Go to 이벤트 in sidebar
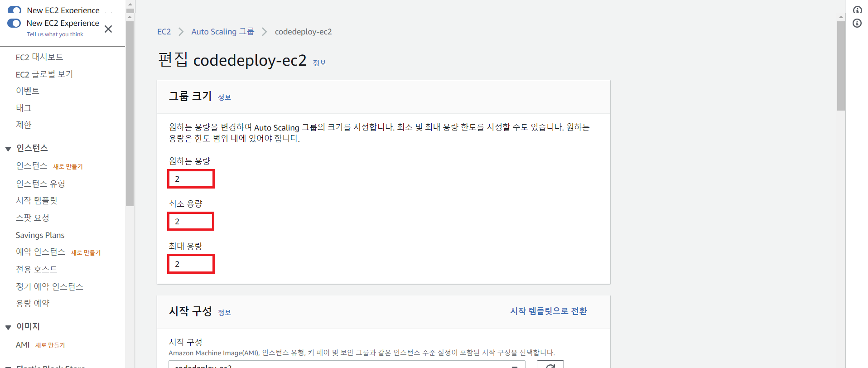Viewport: 868px width, 368px height. pyautogui.click(x=28, y=91)
